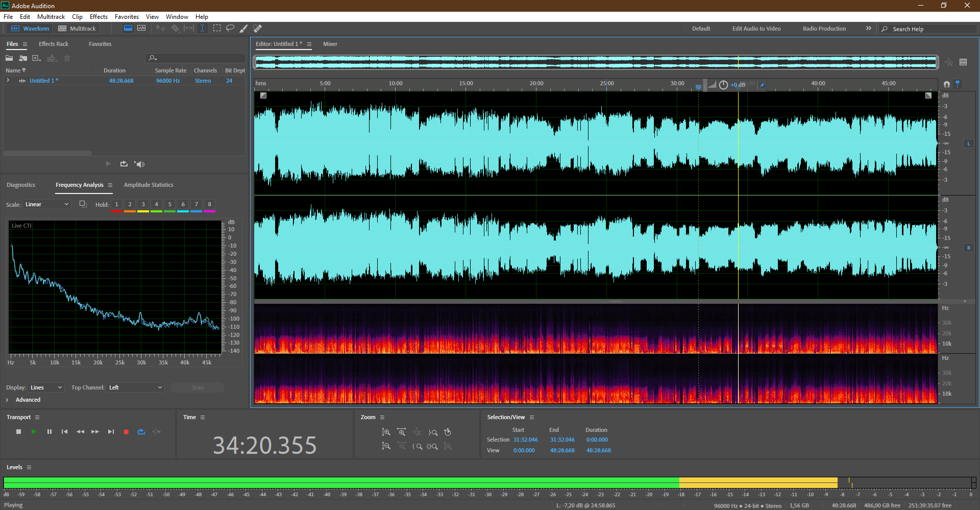Select the Marquee Selection tool
This screenshot has height=510, width=980.
pos(216,29)
